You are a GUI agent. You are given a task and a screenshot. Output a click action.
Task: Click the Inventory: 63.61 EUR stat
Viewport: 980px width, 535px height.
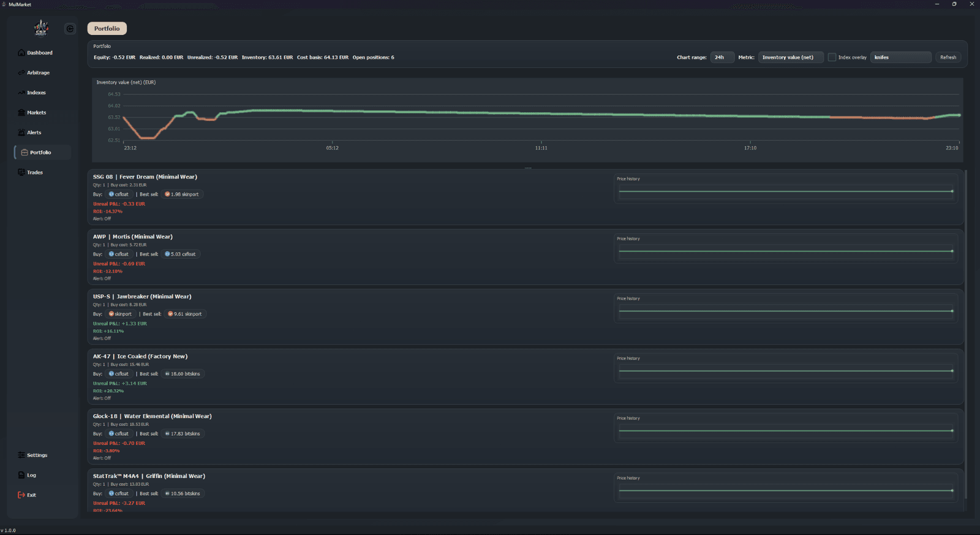pos(267,58)
